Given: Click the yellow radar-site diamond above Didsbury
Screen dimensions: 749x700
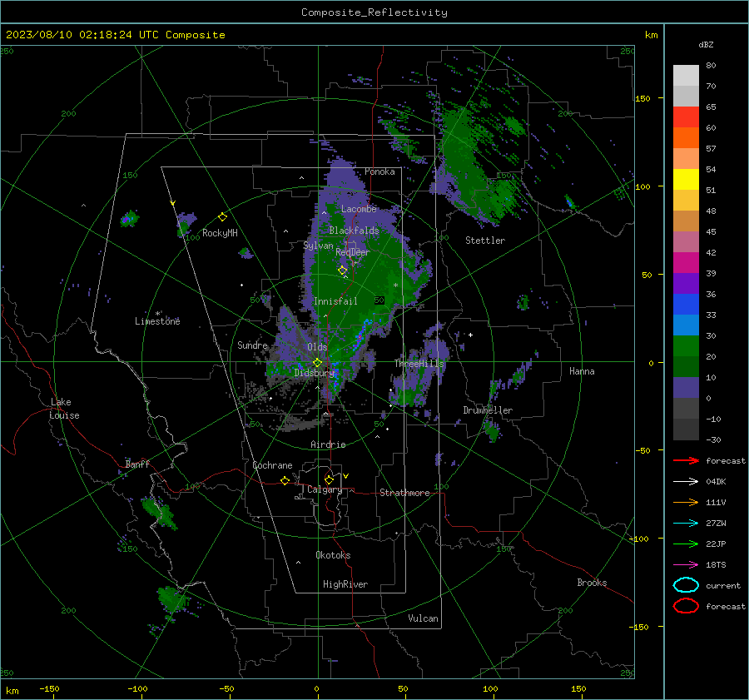Looking at the screenshot, I should pyautogui.click(x=317, y=363).
